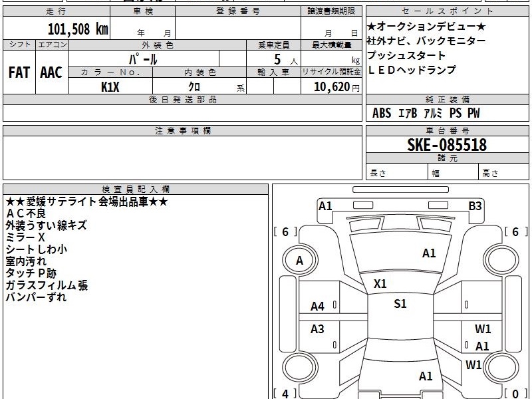Select the 10,620円 recycle deposit value
The width and height of the screenshot is (532, 399).
331,86
